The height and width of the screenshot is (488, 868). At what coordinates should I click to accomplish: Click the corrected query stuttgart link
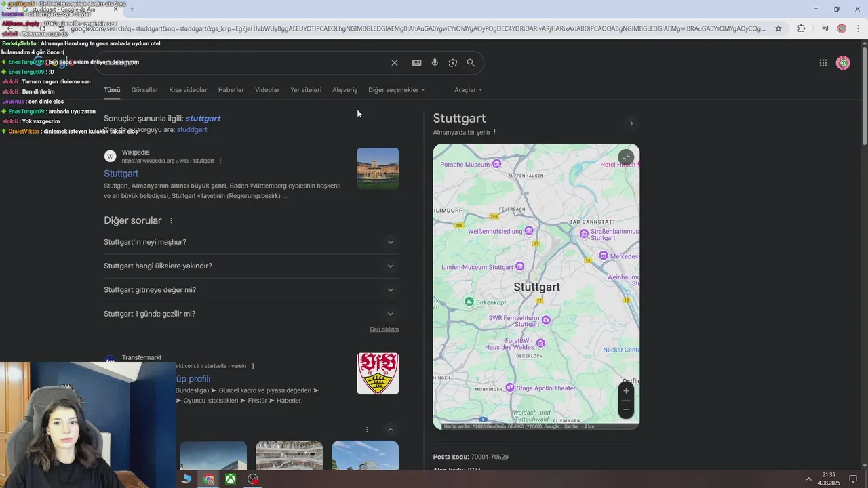(203, 119)
